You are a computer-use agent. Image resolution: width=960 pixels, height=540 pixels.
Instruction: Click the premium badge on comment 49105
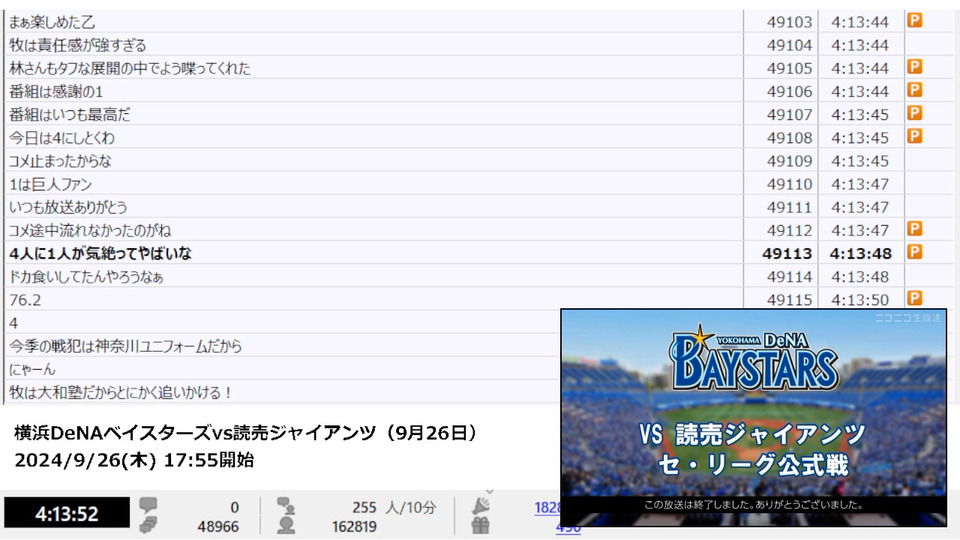click(x=914, y=67)
